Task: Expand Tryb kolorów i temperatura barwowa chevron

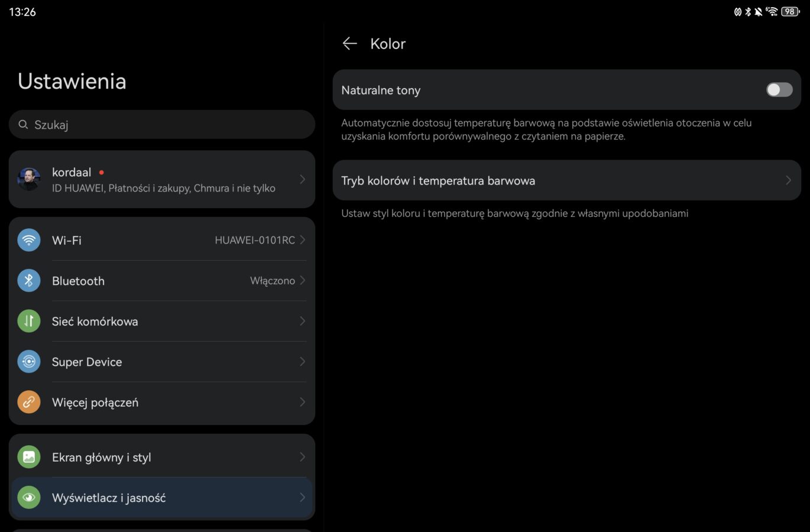Action: pyautogui.click(x=788, y=180)
